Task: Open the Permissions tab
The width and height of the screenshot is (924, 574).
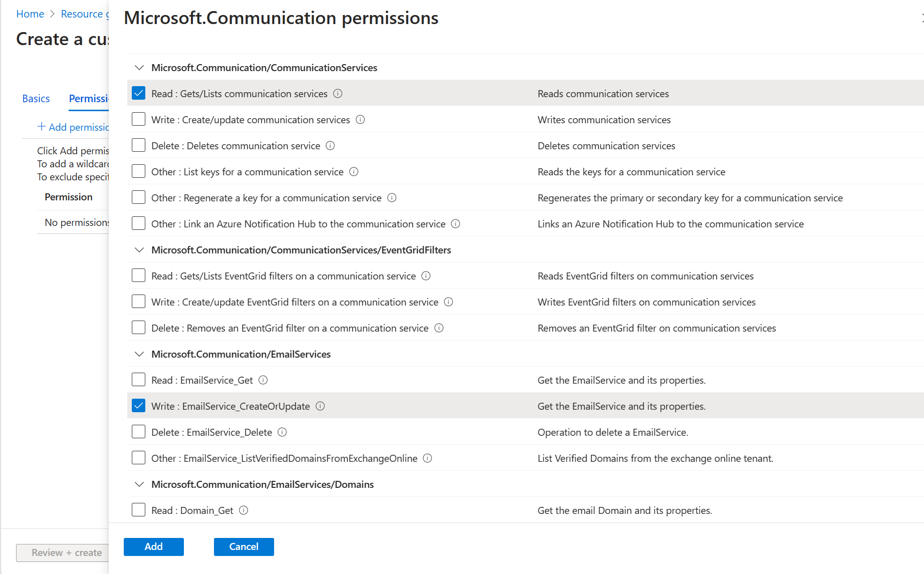Action: [x=89, y=99]
